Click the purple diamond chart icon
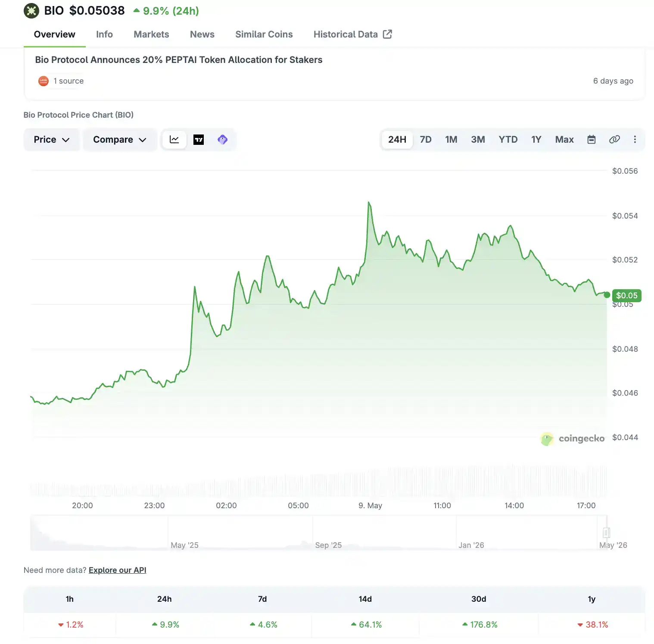Viewport: 654px width, 644px height. click(223, 140)
